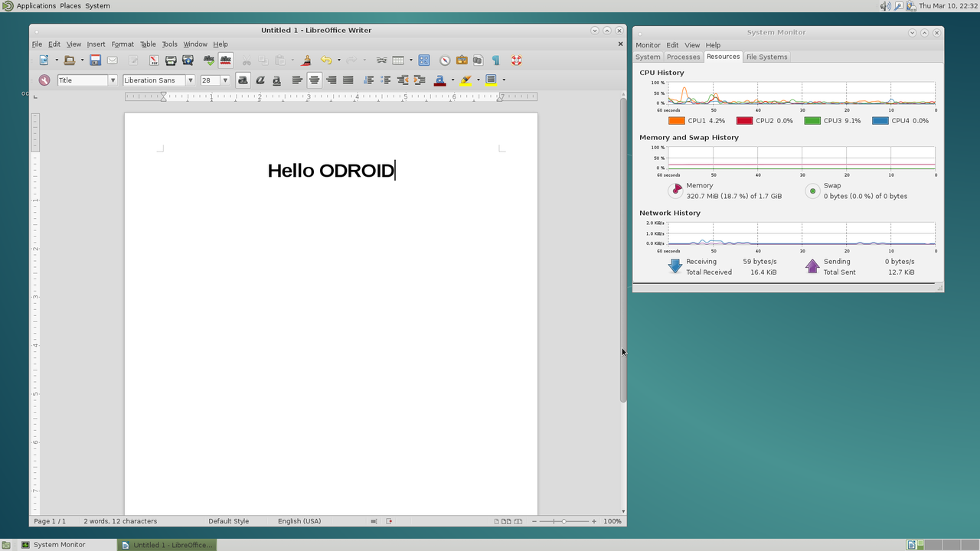Click the Hyperlink icon in Writer toolbar
The height and width of the screenshot is (551, 980).
[381, 60]
